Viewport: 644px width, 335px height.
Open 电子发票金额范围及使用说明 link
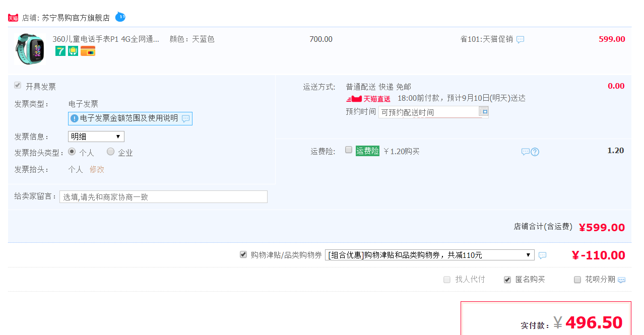(129, 118)
